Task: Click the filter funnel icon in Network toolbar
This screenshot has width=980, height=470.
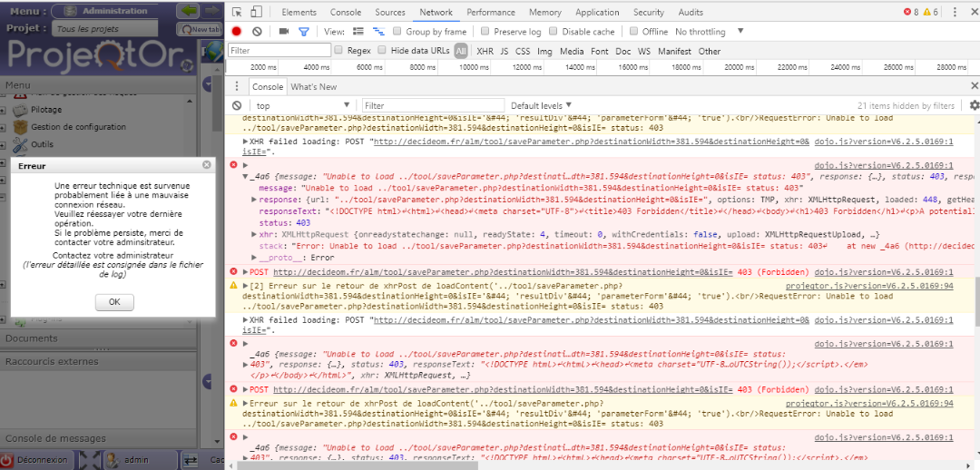Action: [304, 32]
